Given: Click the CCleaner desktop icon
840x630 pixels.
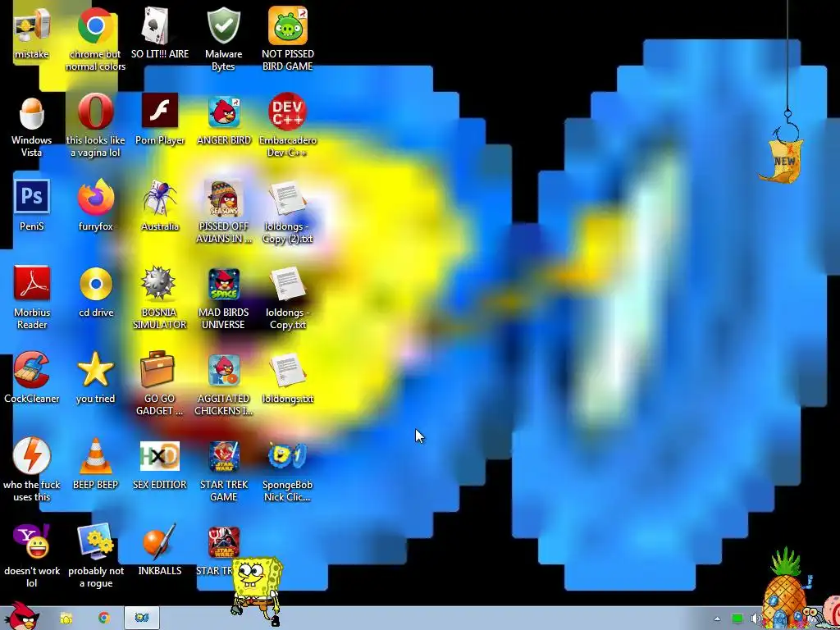Looking at the screenshot, I should tap(32, 370).
